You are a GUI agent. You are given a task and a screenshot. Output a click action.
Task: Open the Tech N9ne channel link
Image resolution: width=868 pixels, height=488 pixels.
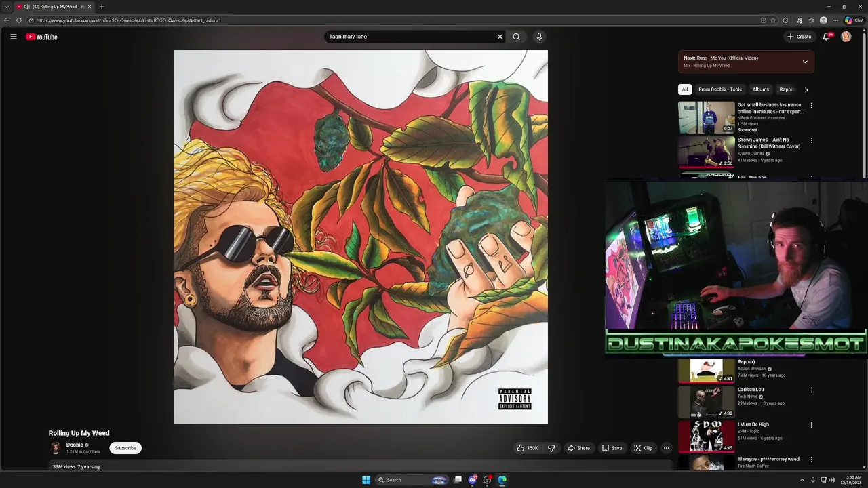pyautogui.click(x=747, y=396)
